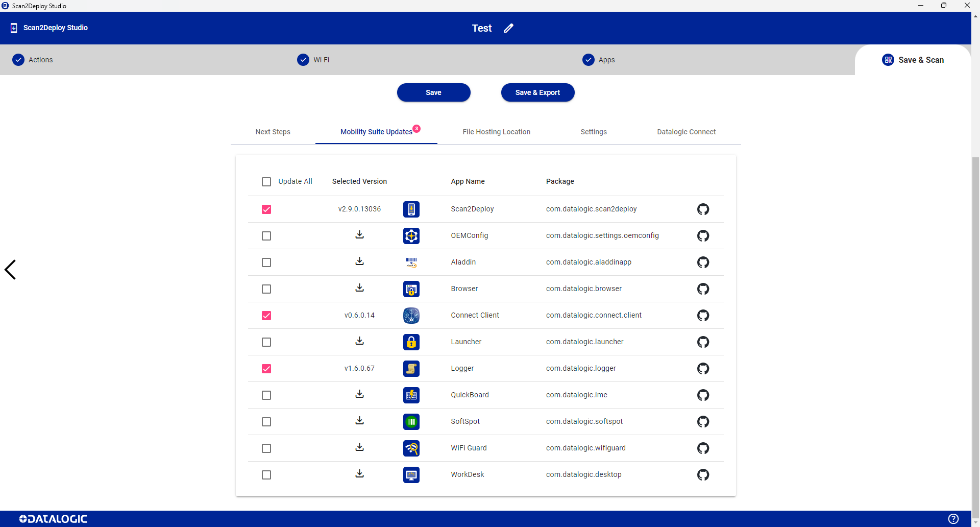Image resolution: width=980 pixels, height=527 pixels.
Task: Click download icon for Launcher
Action: click(x=359, y=341)
